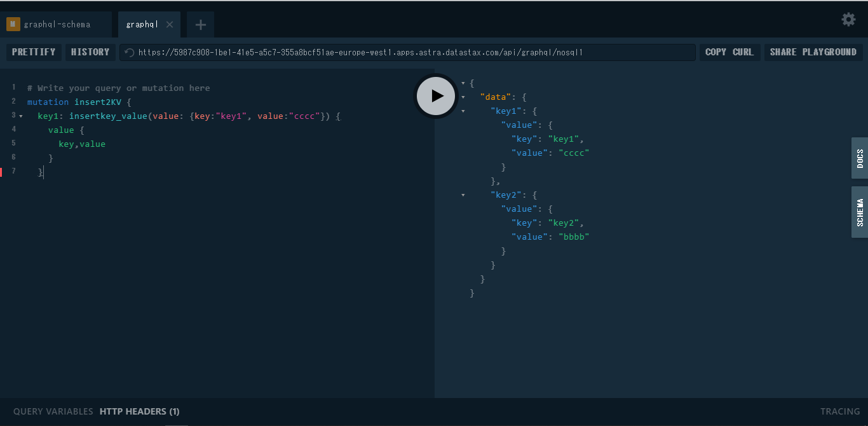Open HTTP HEADERS (1) pane
The width and height of the screenshot is (868, 426).
(140, 411)
